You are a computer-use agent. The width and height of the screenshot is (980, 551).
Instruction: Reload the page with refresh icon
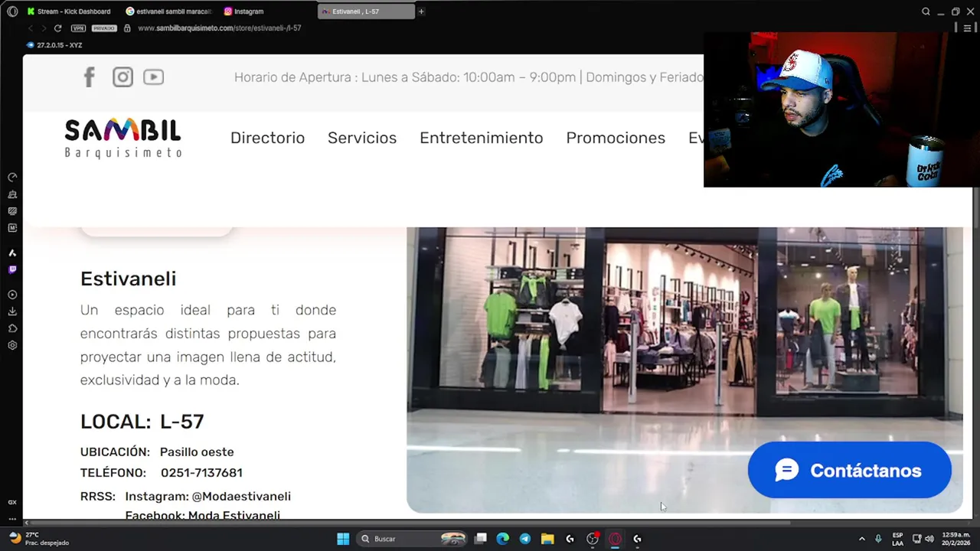pos(57,28)
